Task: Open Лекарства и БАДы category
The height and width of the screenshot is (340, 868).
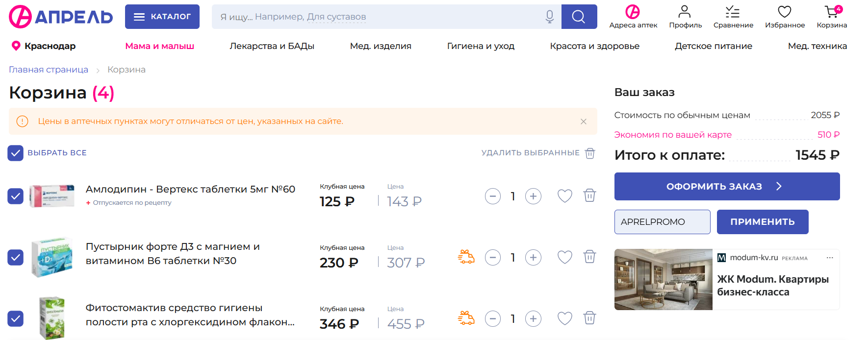Action: [272, 46]
